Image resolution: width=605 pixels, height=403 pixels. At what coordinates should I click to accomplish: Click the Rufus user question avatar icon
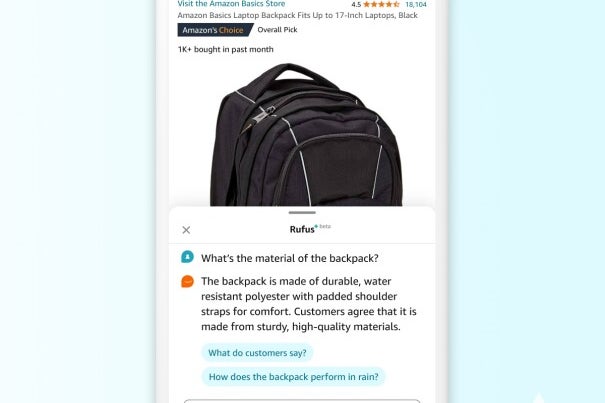point(187,257)
